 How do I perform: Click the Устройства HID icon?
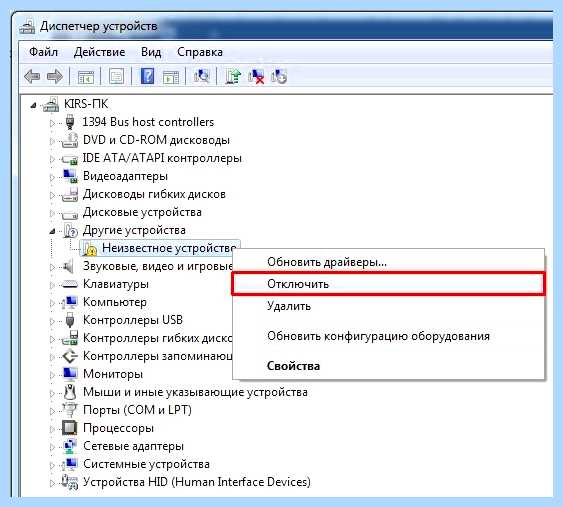[x=70, y=482]
